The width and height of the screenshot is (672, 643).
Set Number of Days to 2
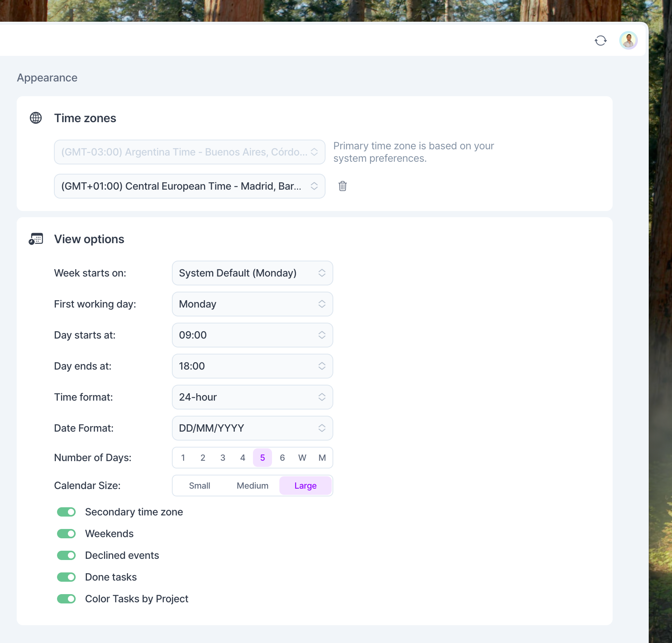[203, 458]
